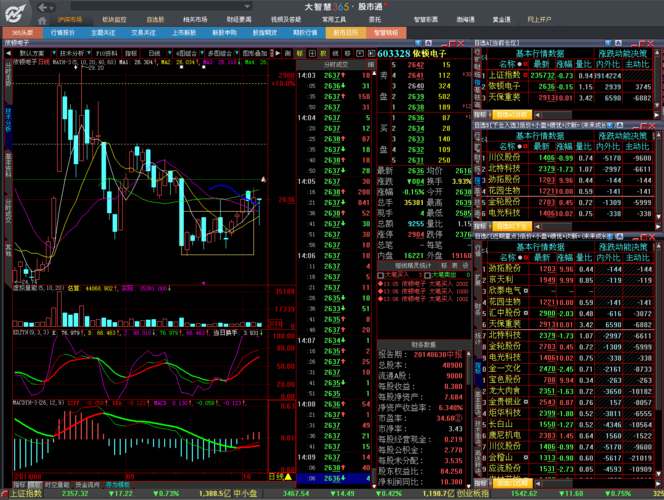The width and height of the screenshot is (664, 500).
Task: Click the 自选A yellow tab button
Action: tap(512, 115)
